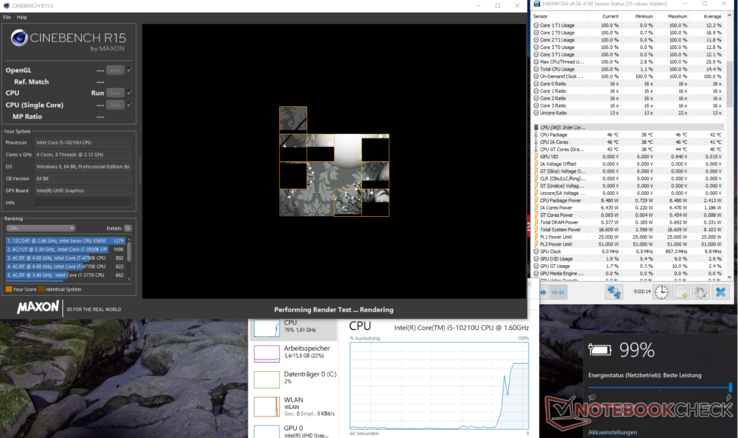The height and width of the screenshot is (438, 738).
Task: Select ranking entry Intel Xeon CPU X5650
Action: click(65, 240)
